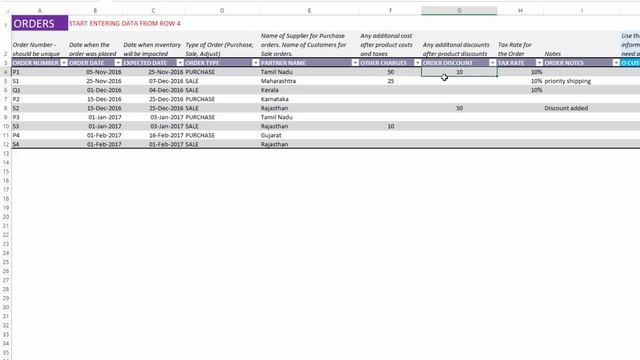Select tax rate 10% in Q1 row

click(520, 90)
